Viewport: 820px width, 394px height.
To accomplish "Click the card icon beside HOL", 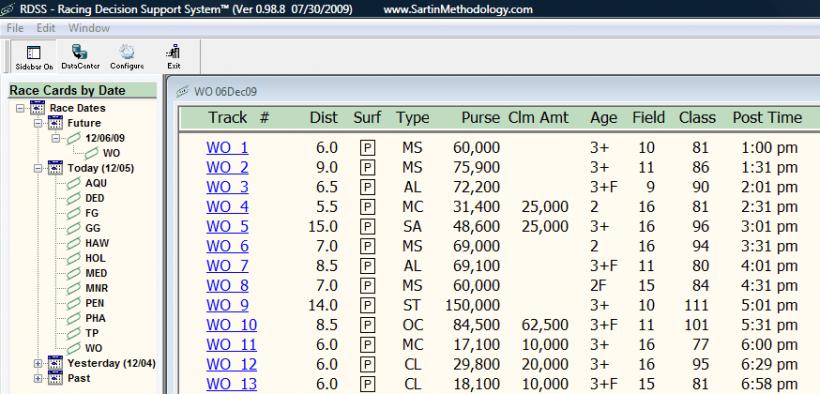I will click(73, 258).
